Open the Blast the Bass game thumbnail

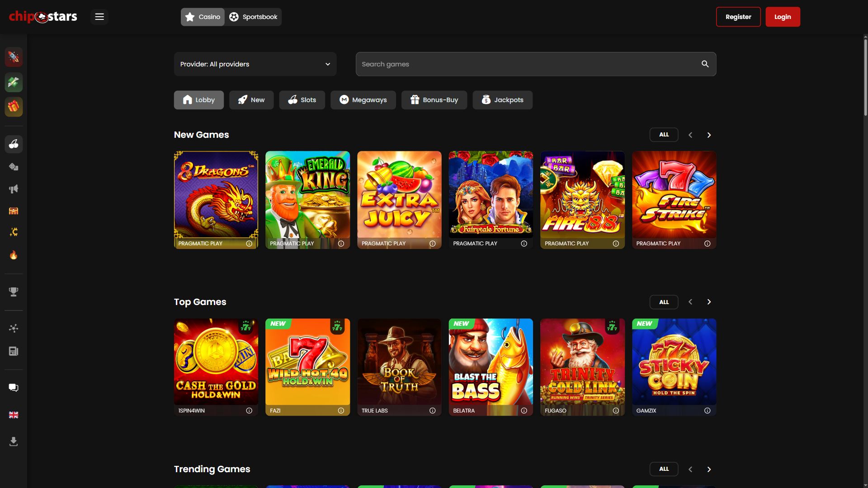(x=491, y=362)
